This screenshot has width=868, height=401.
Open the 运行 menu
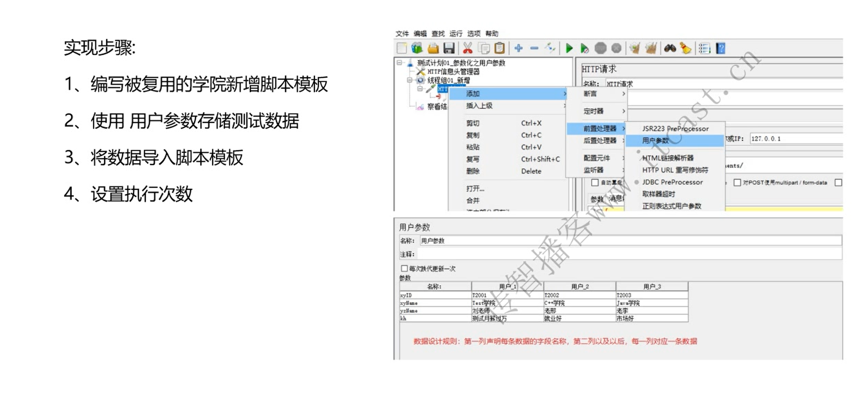click(456, 34)
